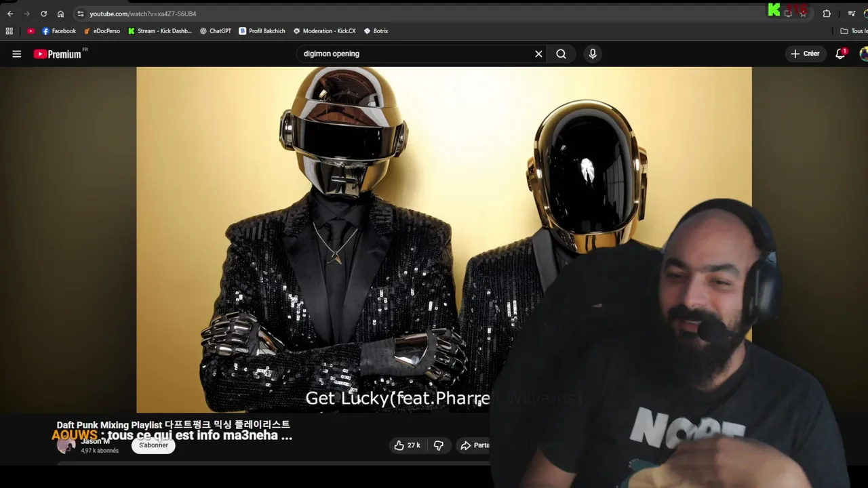Like the video with 27 k
The width and height of the screenshot is (868, 488).
tap(407, 445)
